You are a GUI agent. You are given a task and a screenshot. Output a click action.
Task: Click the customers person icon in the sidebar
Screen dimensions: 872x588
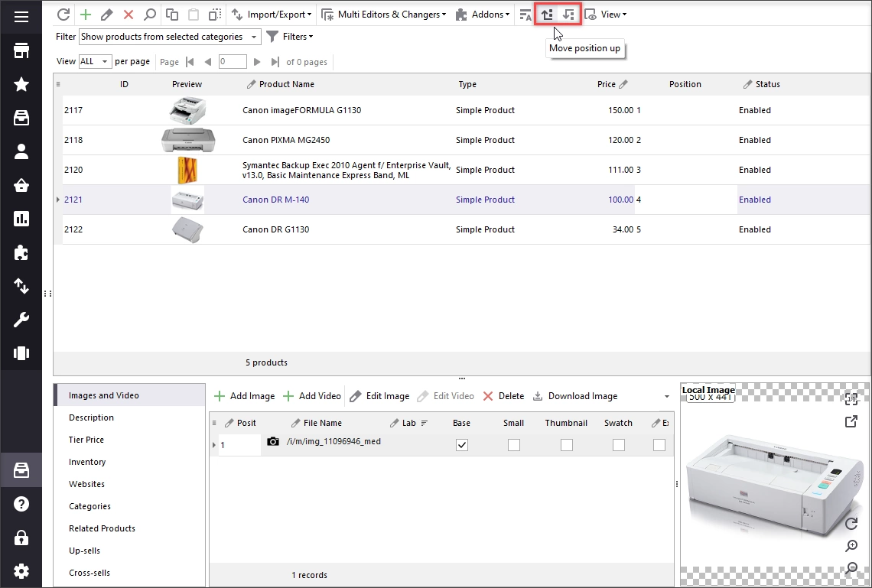pyautogui.click(x=21, y=151)
